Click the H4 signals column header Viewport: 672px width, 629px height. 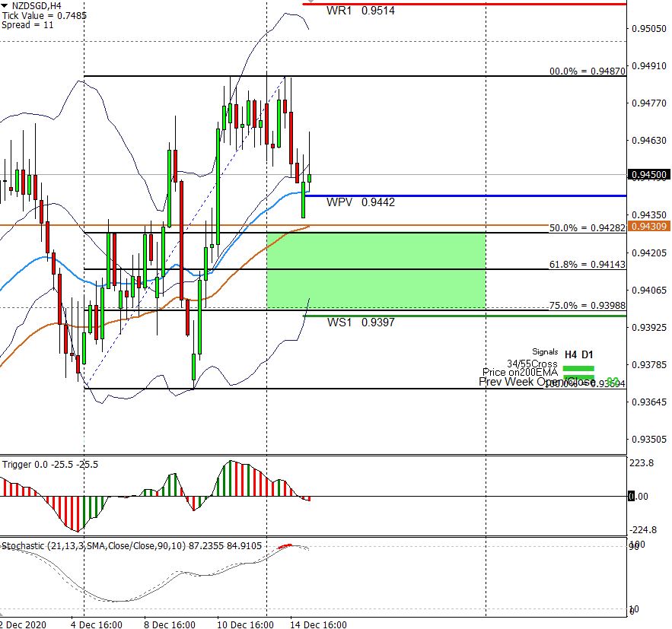pos(571,354)
